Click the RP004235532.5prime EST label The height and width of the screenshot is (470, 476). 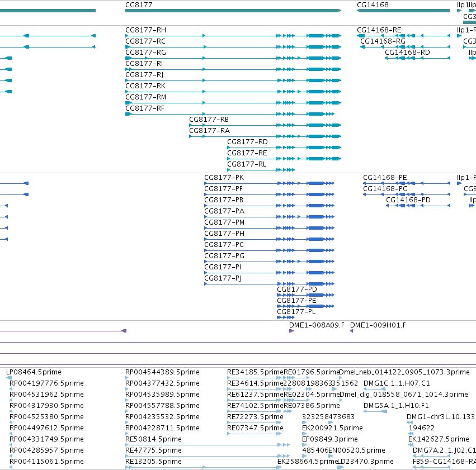162,417
